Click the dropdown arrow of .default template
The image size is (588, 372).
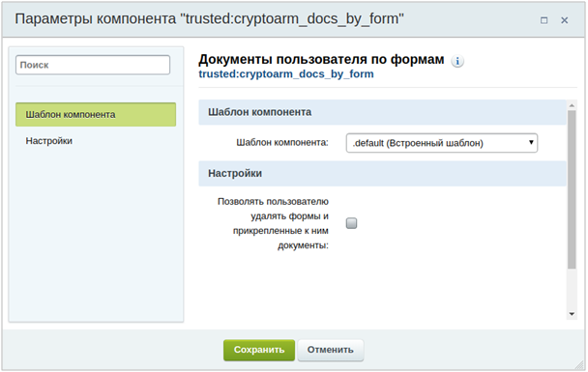(531, 142)
